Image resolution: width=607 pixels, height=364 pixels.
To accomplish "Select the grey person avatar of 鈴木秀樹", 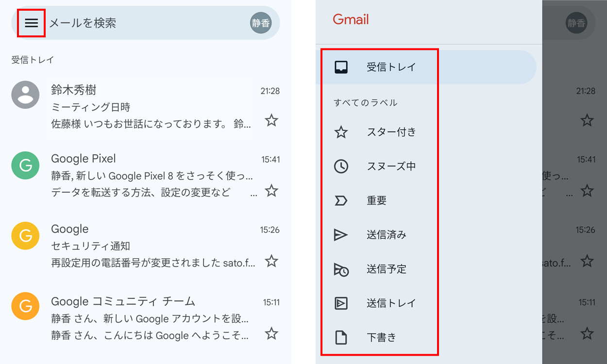I will [x=25, y=95].
